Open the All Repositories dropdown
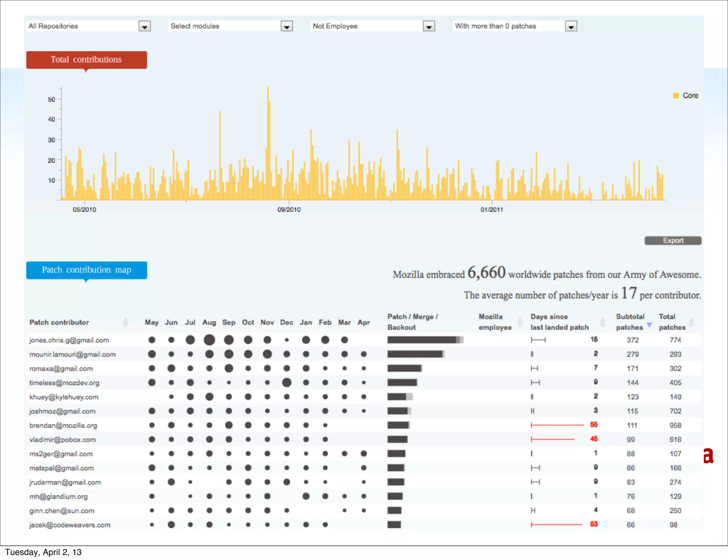The width and height of the screenshot is (728, 560). tap(144, 26)
